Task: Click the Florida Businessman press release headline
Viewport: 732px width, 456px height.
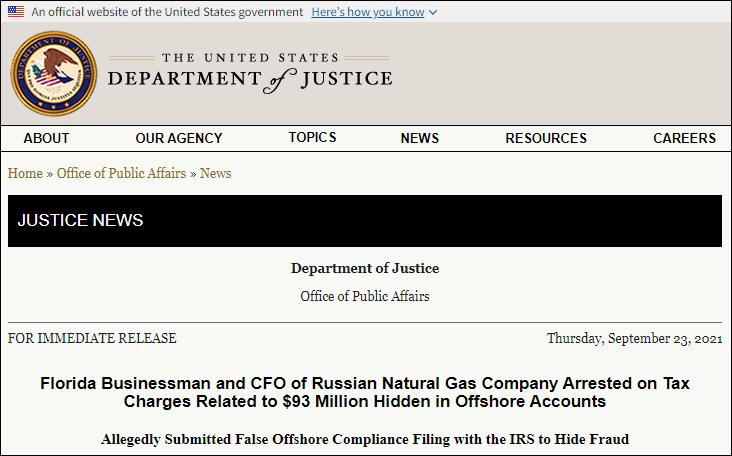Action: (x=365, y=392)
